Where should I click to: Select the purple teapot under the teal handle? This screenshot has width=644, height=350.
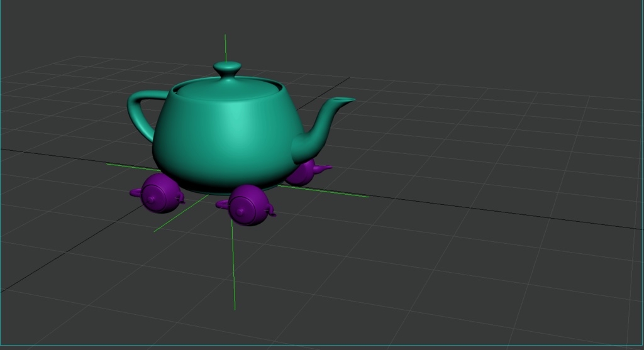(158, 194)
